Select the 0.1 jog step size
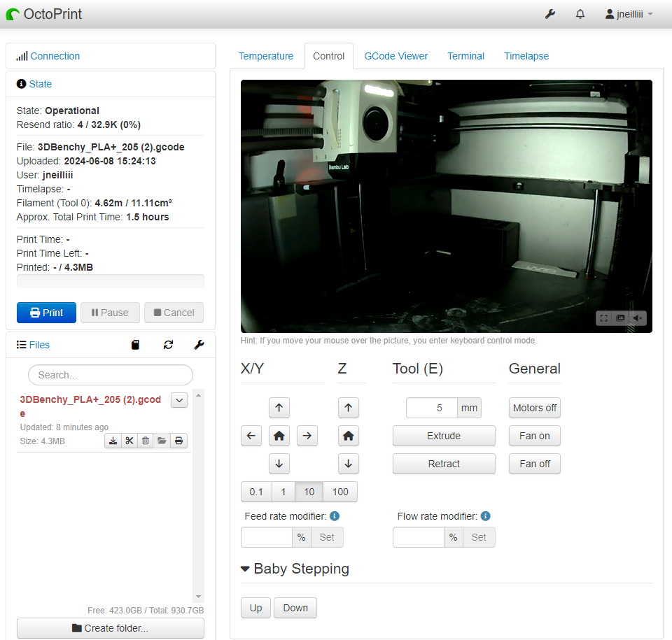This screenshot has height=640, width=672. pyautogui.click(x=256, y=492)
